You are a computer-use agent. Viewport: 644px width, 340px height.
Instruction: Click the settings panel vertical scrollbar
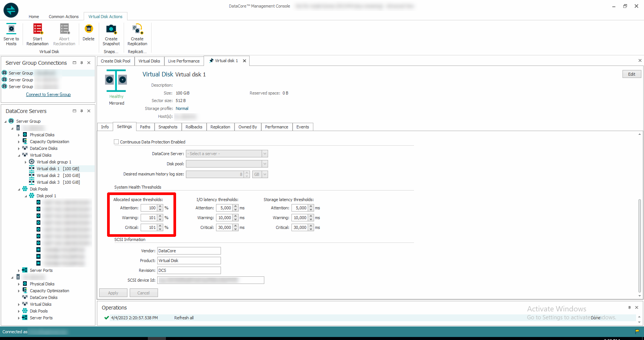pyautogui.click(x=639, y=245)
